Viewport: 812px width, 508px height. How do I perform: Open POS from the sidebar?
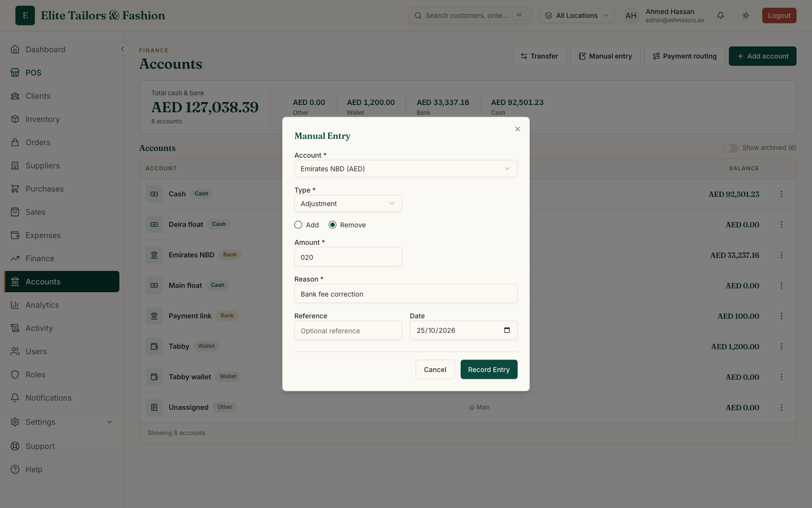62,73
